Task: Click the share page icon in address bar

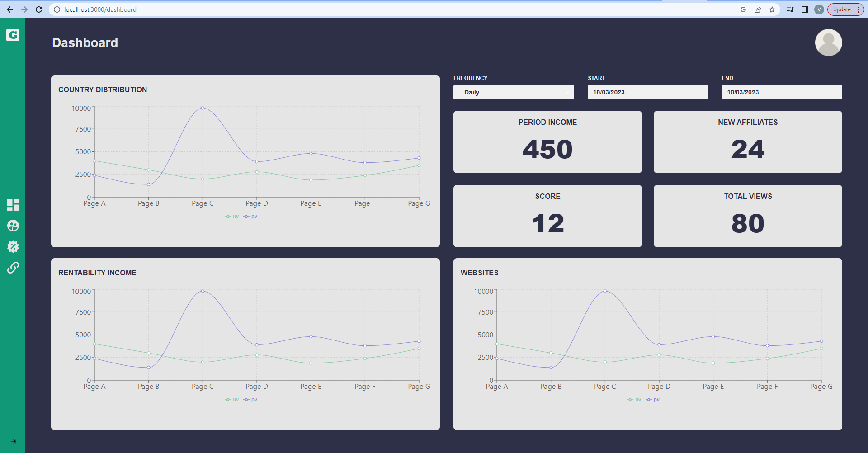Action: click(758, 9)
